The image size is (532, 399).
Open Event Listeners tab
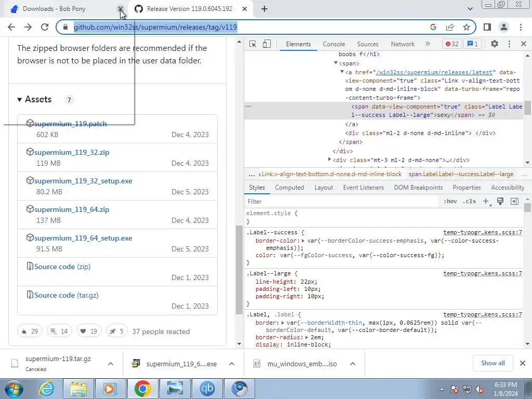coord(363,187)
